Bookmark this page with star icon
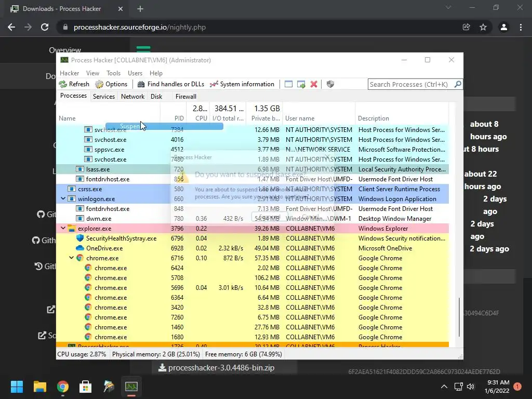Image resolution: width=532 pixels, height=399 pixels. tap(483, 27)
